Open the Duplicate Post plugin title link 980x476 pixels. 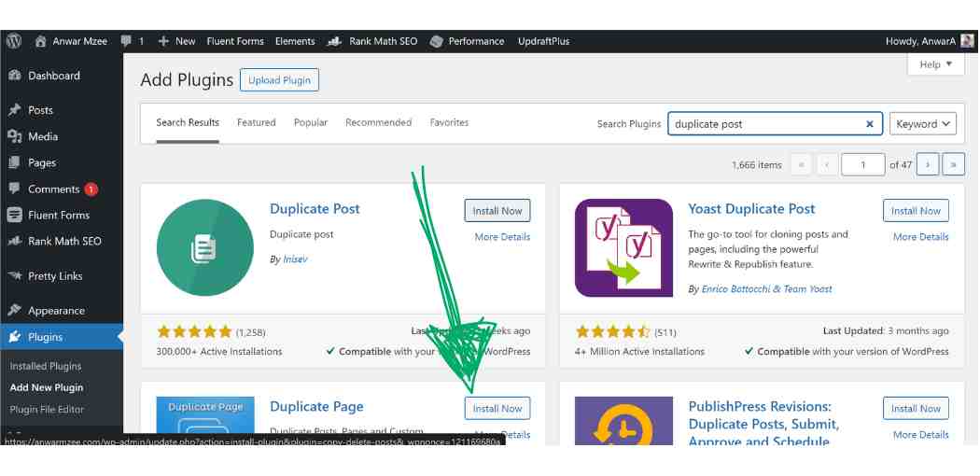coord(315,209)
